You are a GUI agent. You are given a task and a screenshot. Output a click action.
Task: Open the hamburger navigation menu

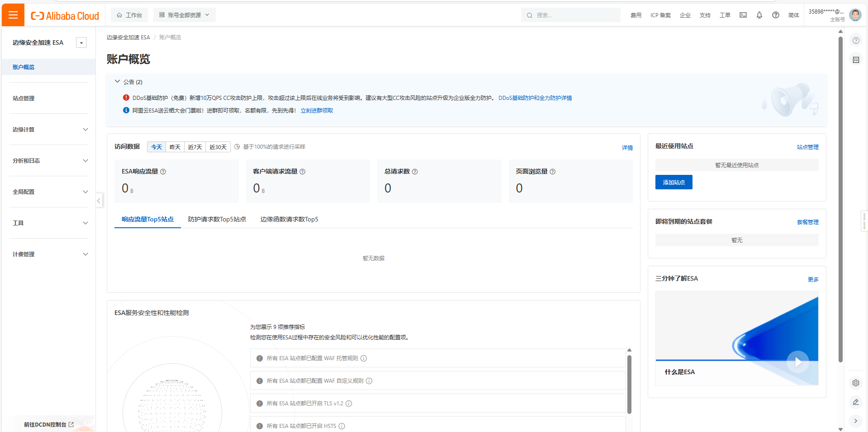click(13, 14)
